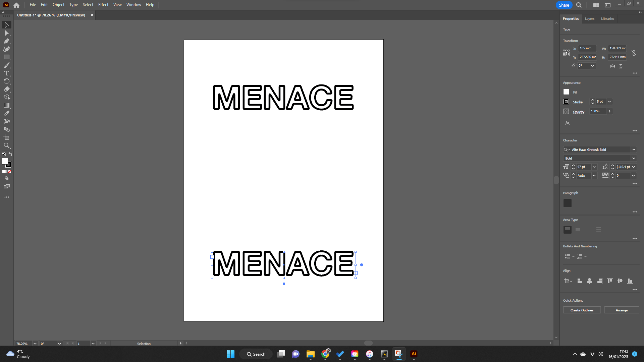Pick the Eraser tool
The height and width of the screenshot is (362, 644).
coord(7,89)
